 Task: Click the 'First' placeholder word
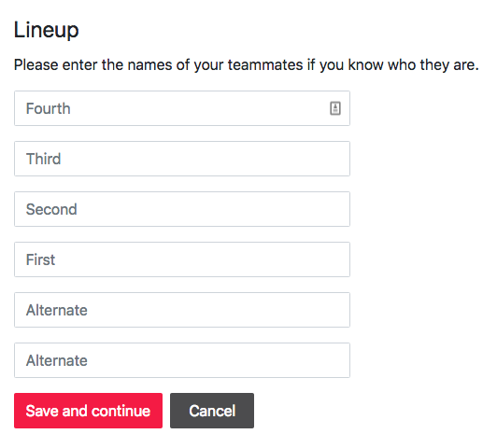coord(40,259)
